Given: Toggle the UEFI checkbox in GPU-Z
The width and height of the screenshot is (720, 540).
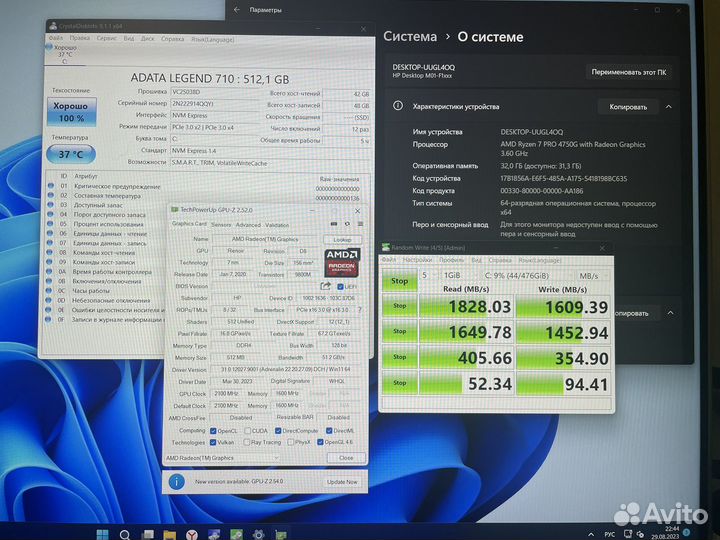Looking at the screenshot, I should point(340,287).
